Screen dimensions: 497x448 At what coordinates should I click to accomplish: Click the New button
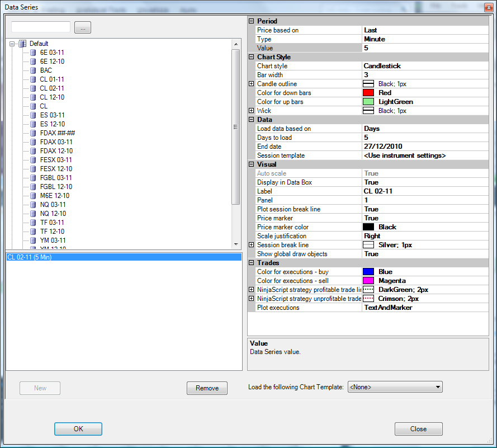[40, 388]
